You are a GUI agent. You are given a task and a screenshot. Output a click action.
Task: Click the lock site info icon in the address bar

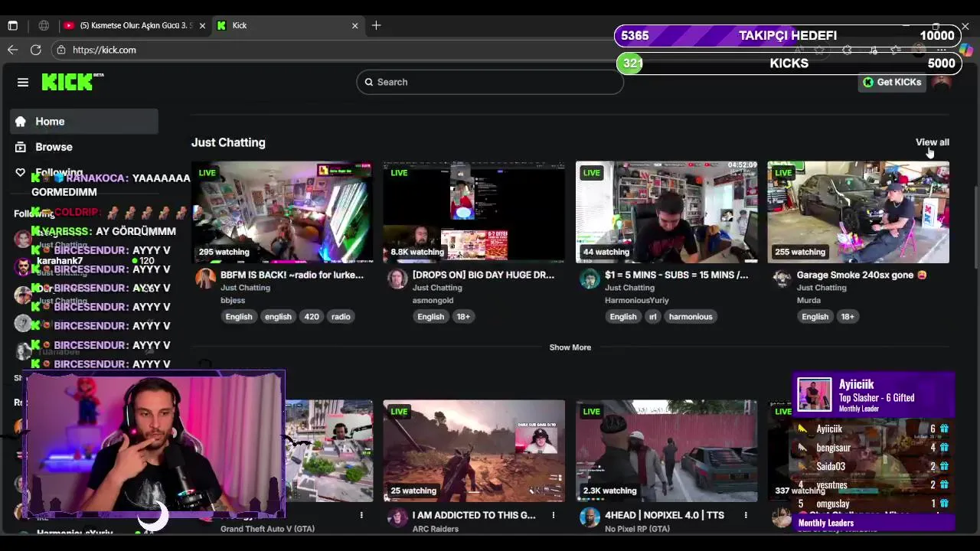61,50
